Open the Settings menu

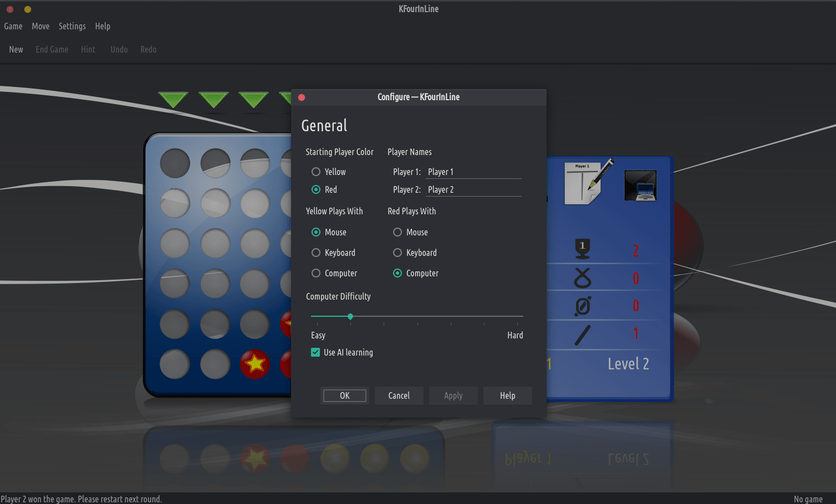(72, 26)
